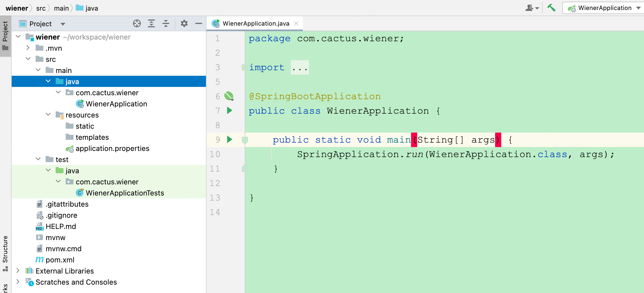Expand the .mvn folder
The image size is (644, 293).
coord(28,48)
